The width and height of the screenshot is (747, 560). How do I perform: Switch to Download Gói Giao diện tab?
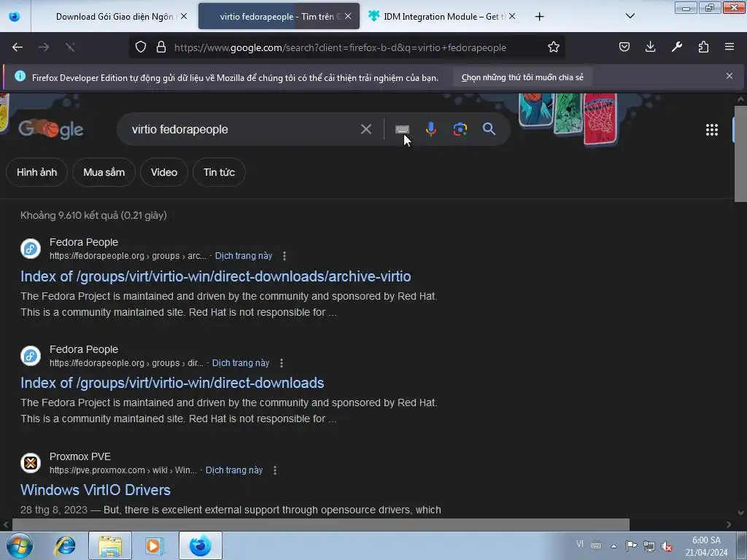(115, 17)
